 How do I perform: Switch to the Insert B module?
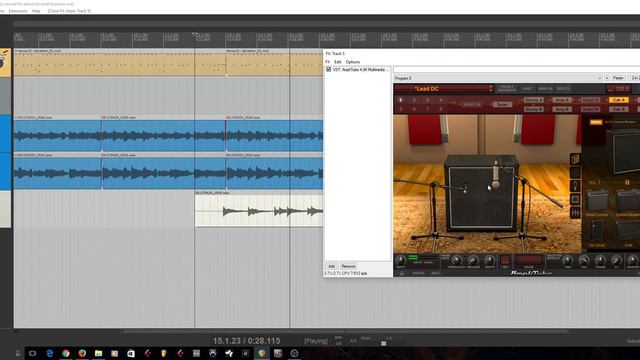coord(590,109)
